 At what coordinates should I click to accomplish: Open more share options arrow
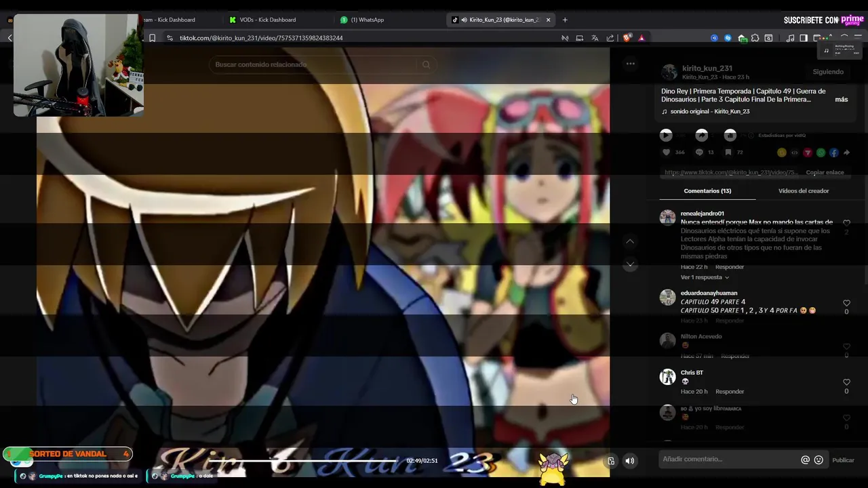[x=846, y=152]
